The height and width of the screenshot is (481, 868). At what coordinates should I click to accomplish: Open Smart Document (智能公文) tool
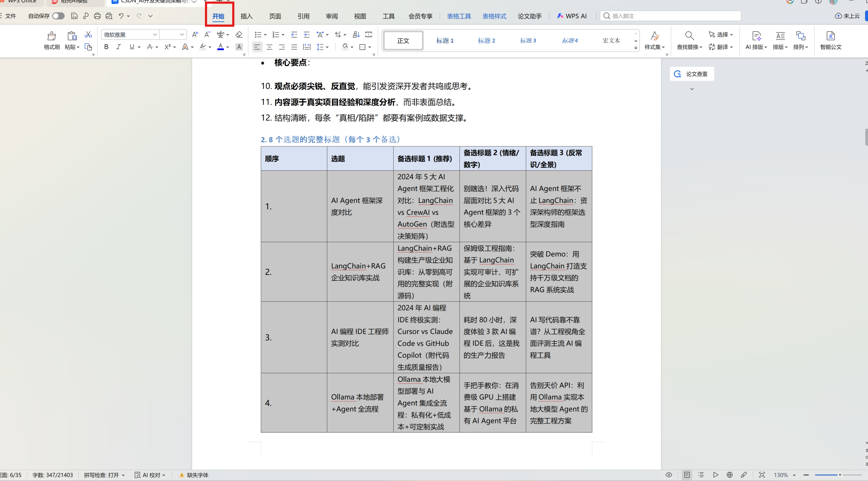pos(830,40)
